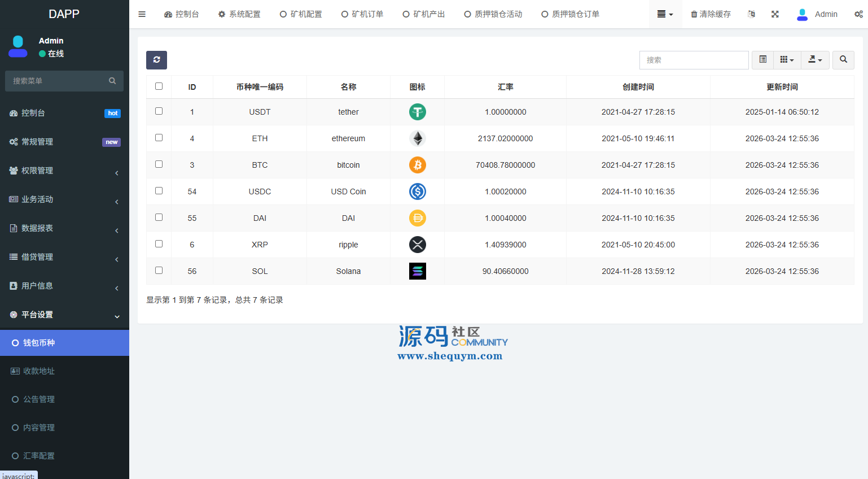Click the sidebar hamburger toggle icon
Viewport: 868px width, 479px height.
[x=142, y=14]
